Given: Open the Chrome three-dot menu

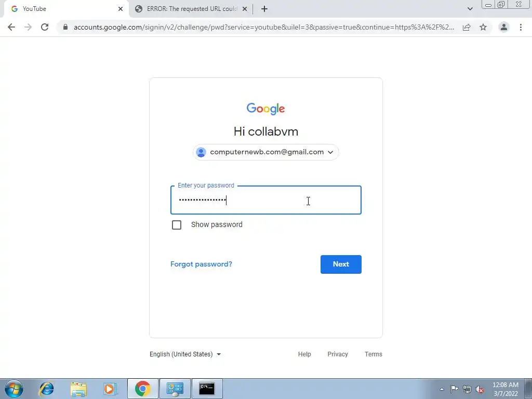Looking at the screenshot, I should point(521,27).
